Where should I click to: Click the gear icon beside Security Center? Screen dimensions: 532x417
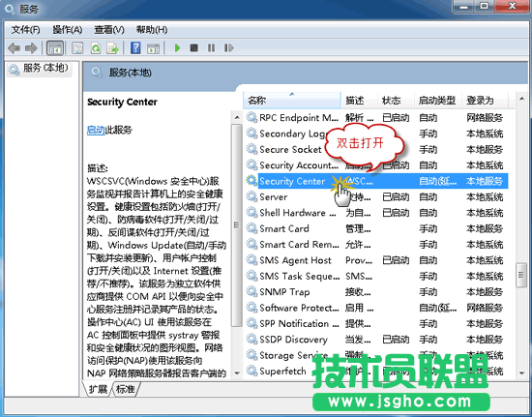point(251,181)
